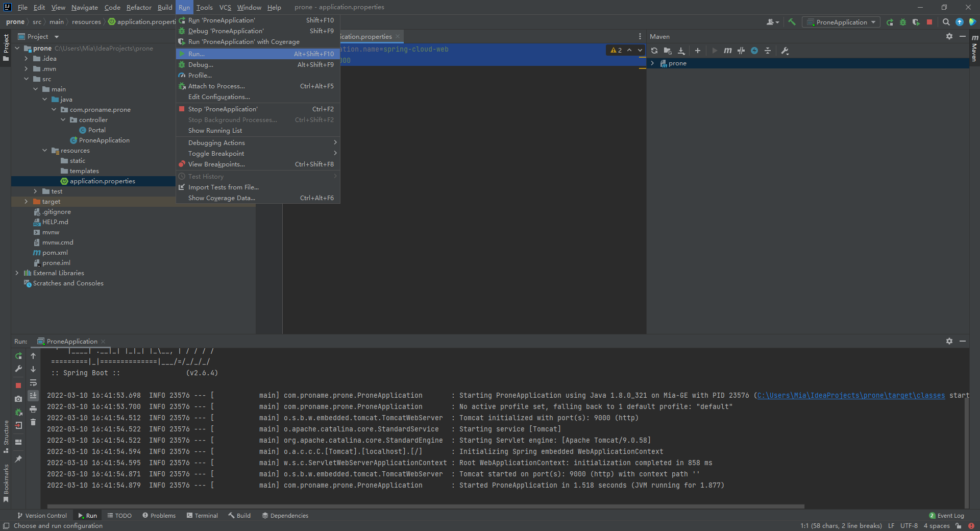
Task: Rerun ProneApplication in Run panel
Action: [18, 356]
